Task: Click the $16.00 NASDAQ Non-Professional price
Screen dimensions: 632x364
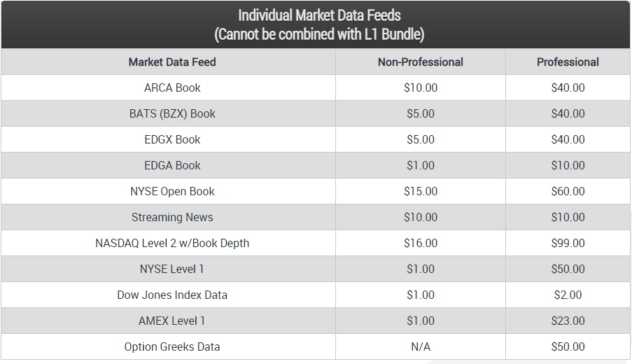Action: coord(421,244)
